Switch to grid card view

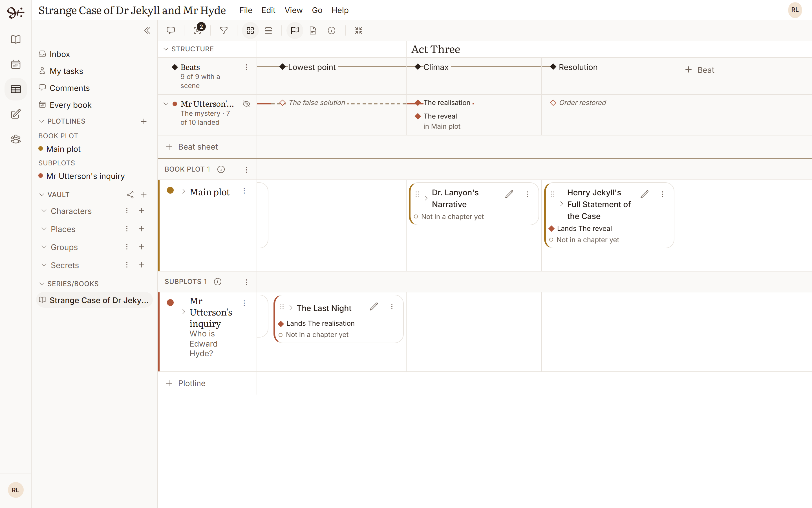(250, 30)
